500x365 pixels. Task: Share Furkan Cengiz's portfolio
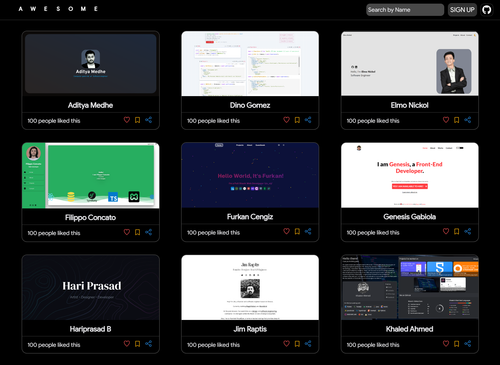tap(308, 231)
